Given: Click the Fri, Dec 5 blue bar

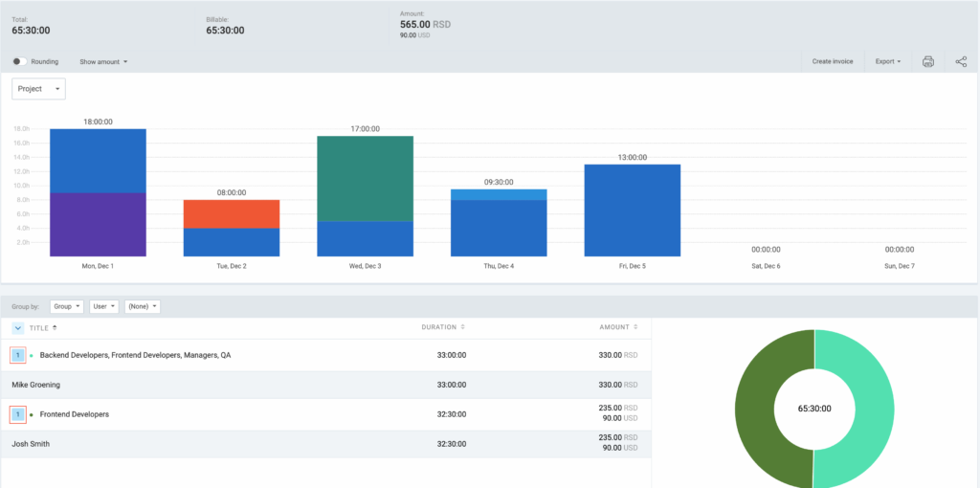Looking at the screenshot, I should pyautogui.click(x=632, y=211).
